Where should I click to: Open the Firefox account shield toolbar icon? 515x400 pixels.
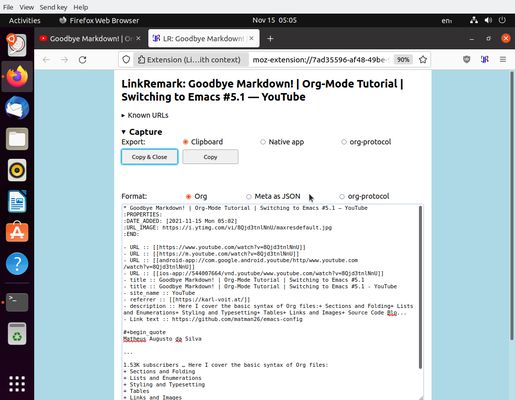(x=467, y=60)
